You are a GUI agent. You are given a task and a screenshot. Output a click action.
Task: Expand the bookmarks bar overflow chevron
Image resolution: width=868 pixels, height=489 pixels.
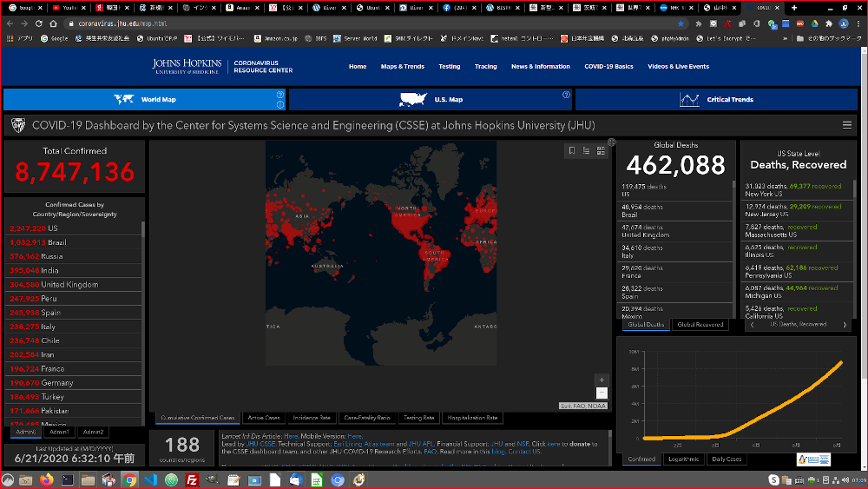pos(785,39)
